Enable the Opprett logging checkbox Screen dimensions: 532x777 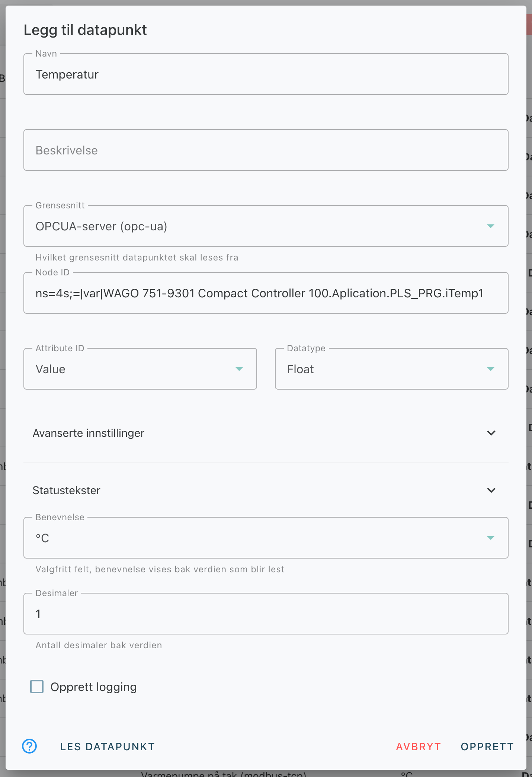coord(37,687)
